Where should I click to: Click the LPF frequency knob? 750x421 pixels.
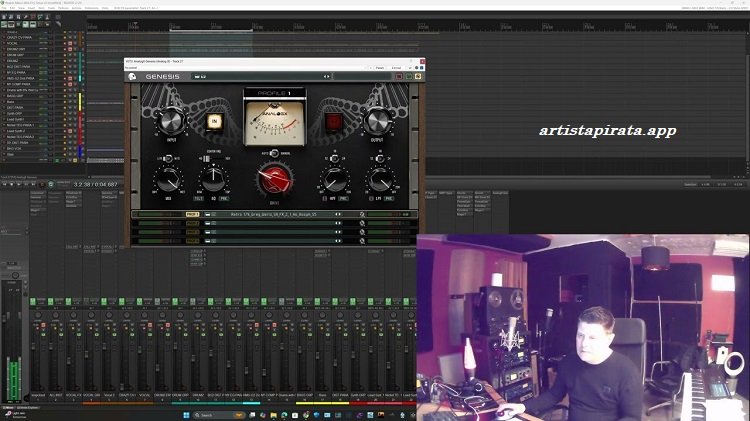pyautogui.click(x=380, y=180)
